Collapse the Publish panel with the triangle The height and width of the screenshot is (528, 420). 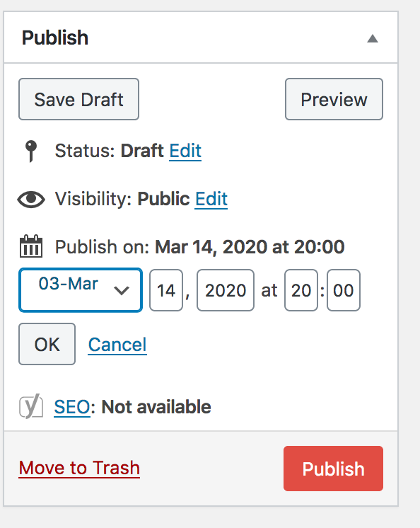point(372,39)
